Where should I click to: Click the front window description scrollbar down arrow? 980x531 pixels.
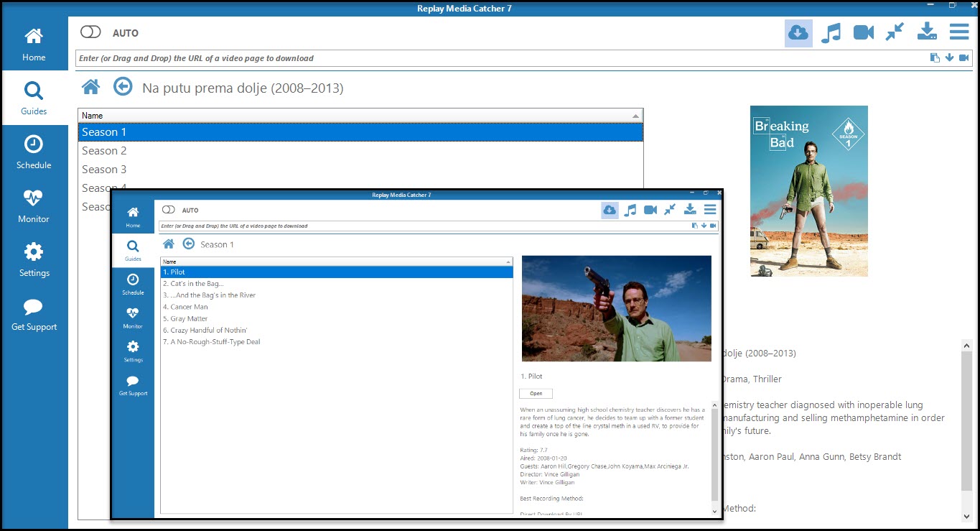point(714,512)
